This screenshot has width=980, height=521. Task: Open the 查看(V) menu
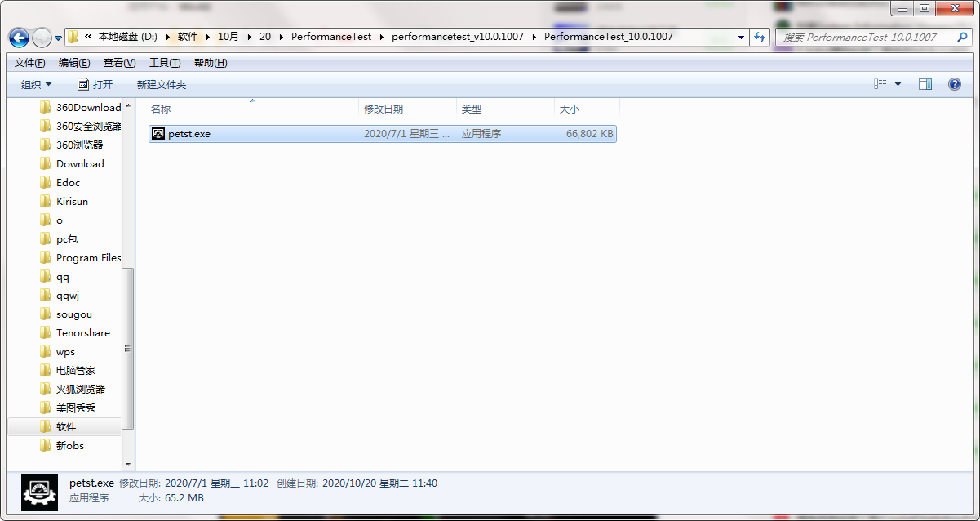point(120,63)
